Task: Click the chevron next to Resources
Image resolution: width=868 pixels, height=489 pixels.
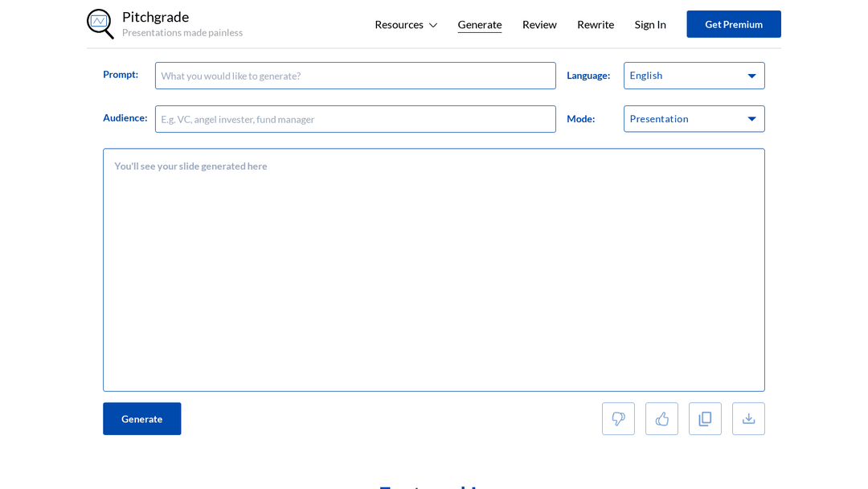Action: pos(433,25)
